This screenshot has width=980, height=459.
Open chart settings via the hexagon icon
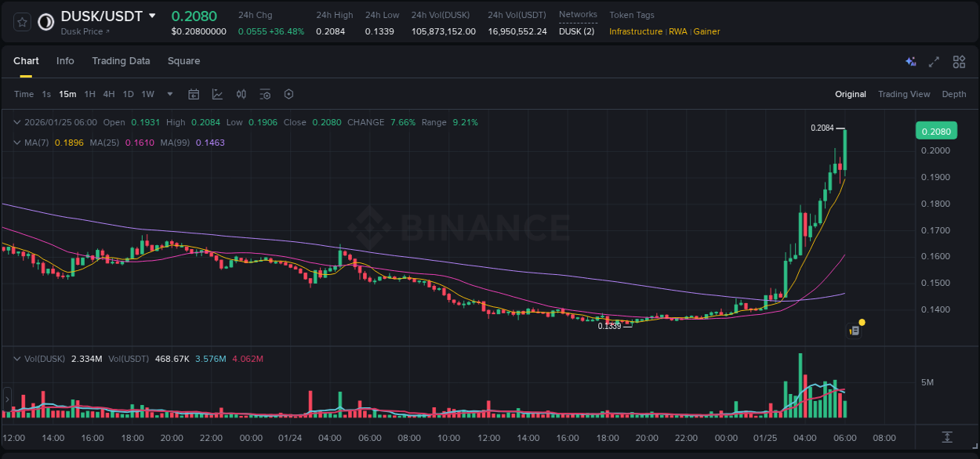click(x=289, y=94)
